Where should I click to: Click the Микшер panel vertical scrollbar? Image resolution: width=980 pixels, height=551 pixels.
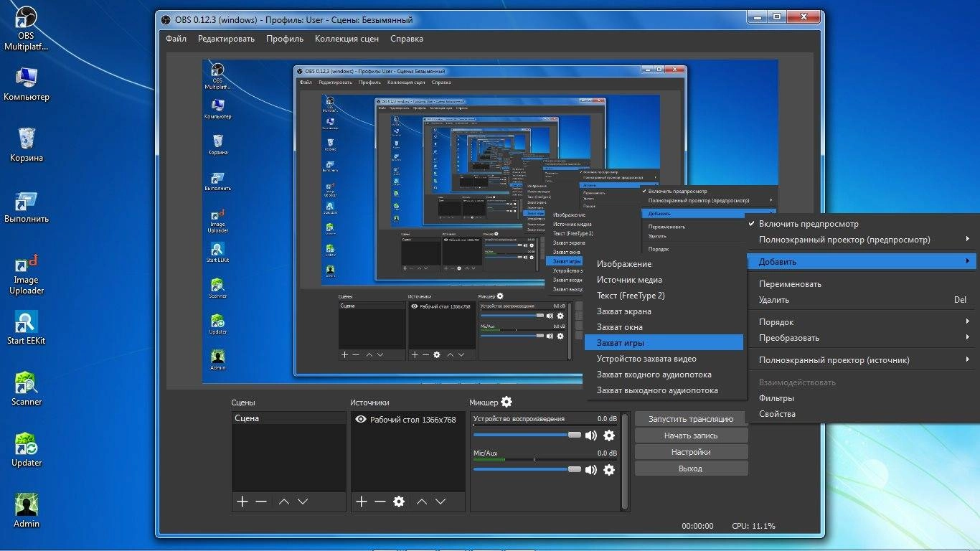click(x=626, y=462)
